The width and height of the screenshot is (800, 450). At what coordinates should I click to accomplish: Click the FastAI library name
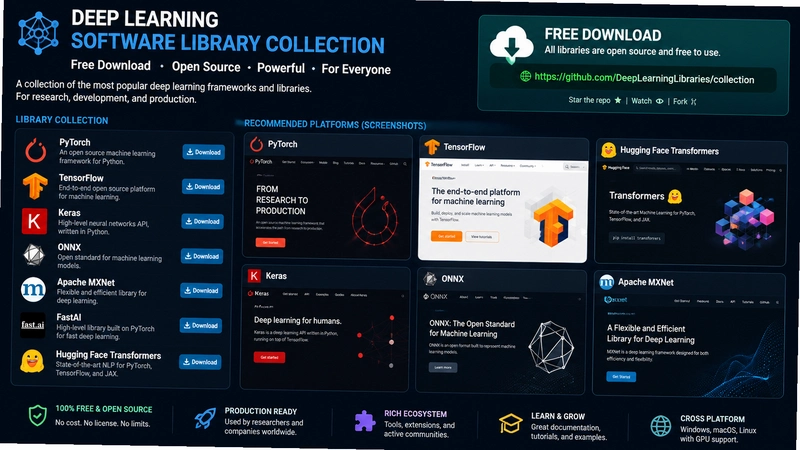(69, 317)
